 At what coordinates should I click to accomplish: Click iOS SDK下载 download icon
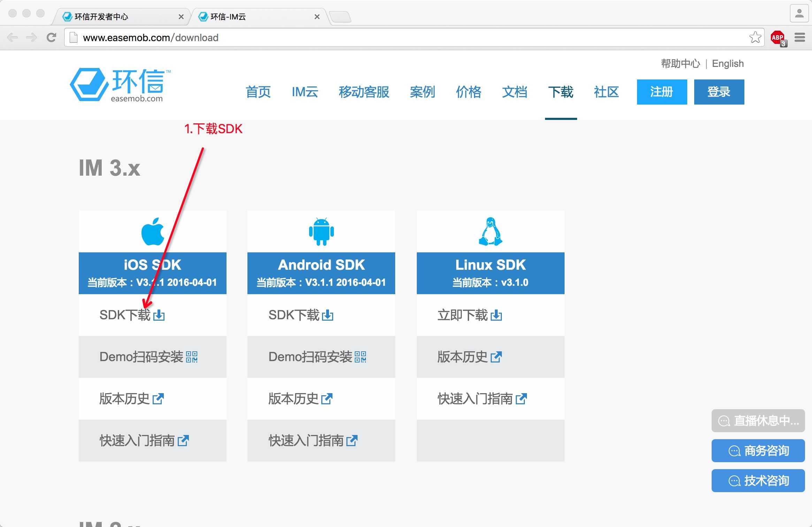click(x=159, y=315)
